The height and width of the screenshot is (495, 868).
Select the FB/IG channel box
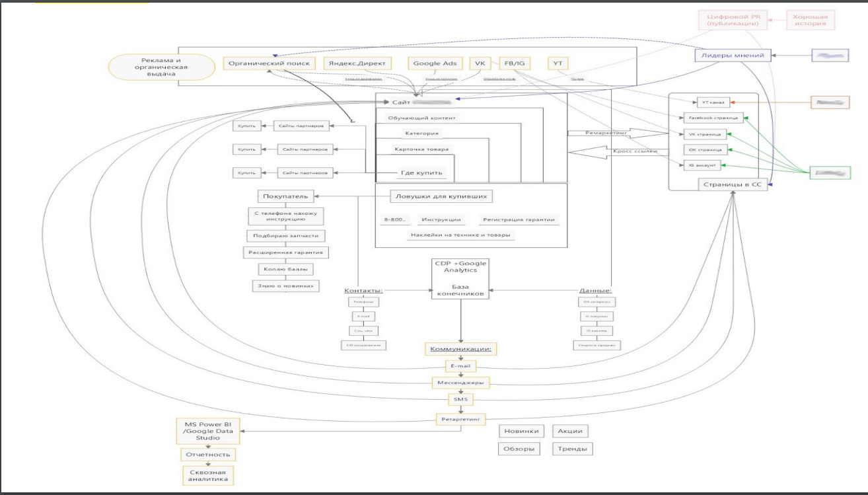(513, 63)
